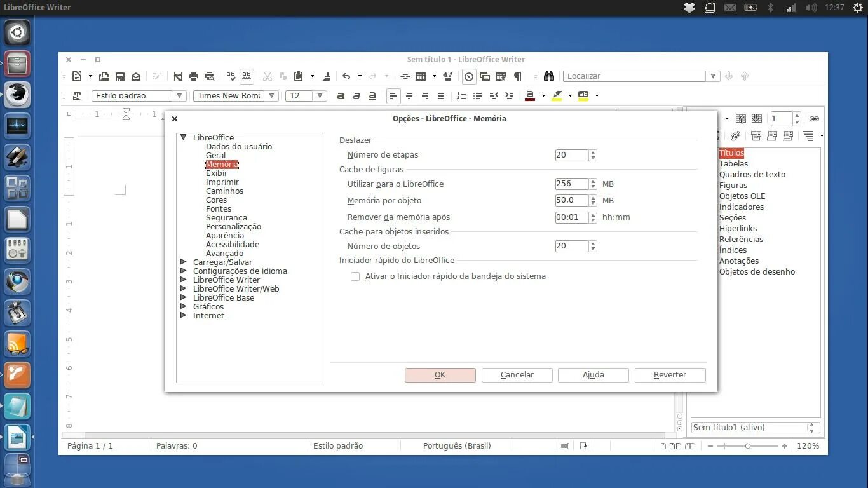Expand the LibreOffice Base tree node
The height and width of the screenshot is (488, 868).
[184, 297]
